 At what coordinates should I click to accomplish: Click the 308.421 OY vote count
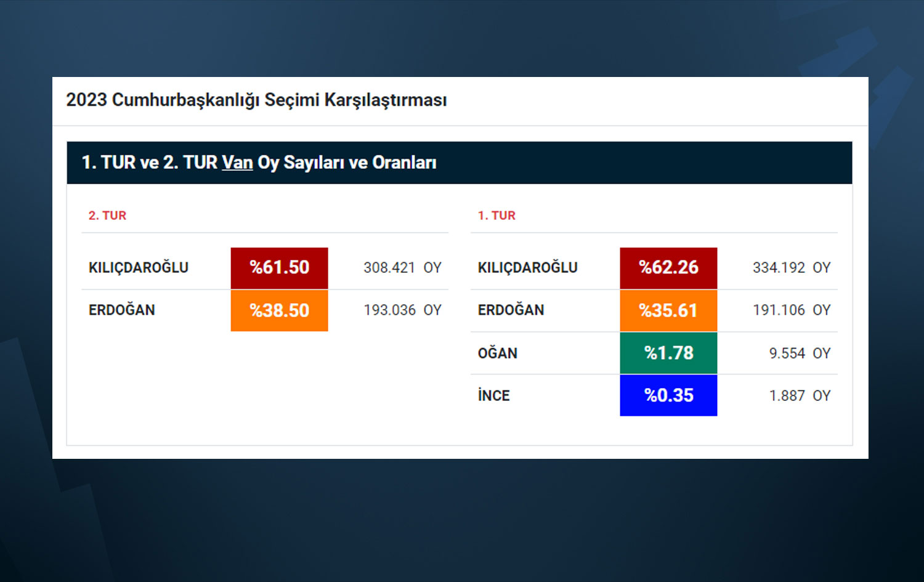pos(402,268)
